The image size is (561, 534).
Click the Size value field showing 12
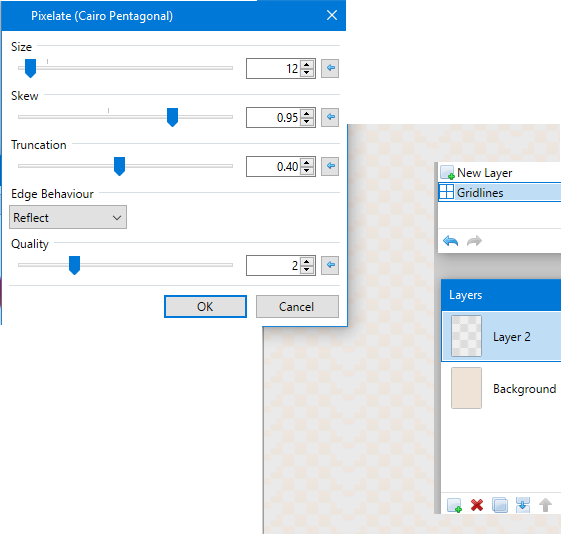(x=274, y=68)
